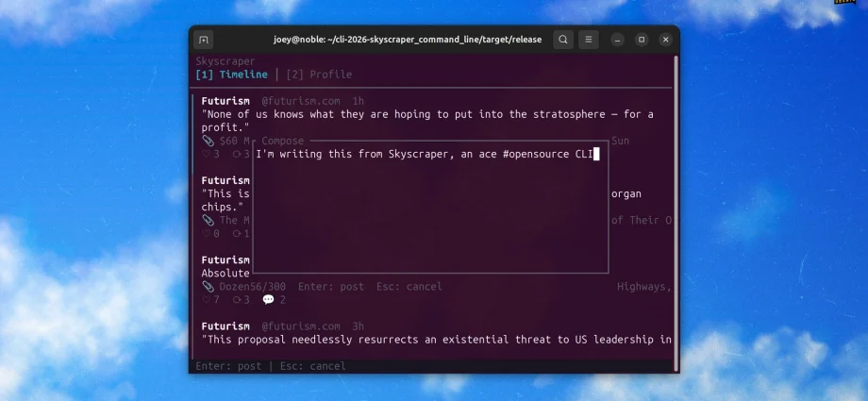Viewport: 868px width, 401px height.
Task: Click the "1h" timestamp
Action: coord(359,101)
